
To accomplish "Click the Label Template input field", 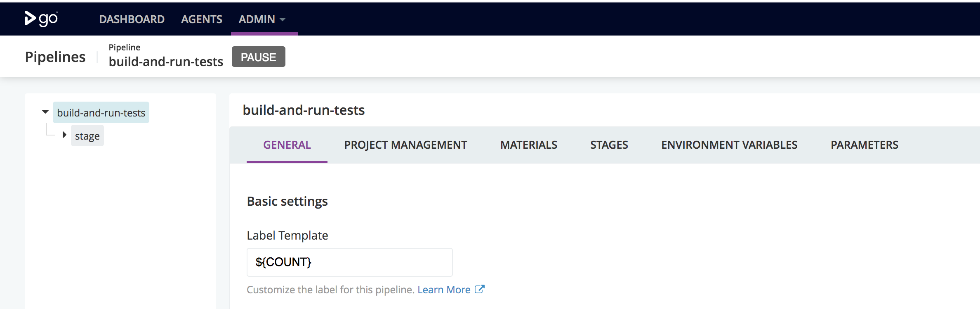I will click(349, 262).
